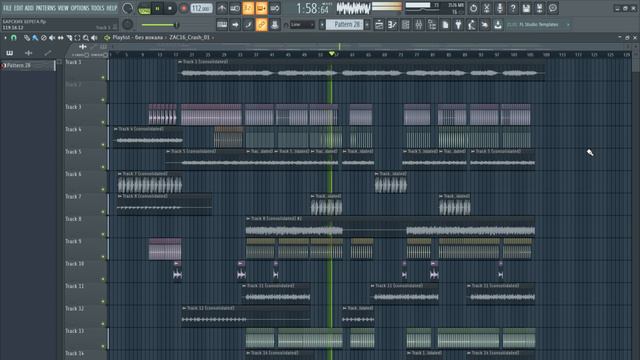
Task: Click the microphone one-click recording icon
Action: click(500, 8)
